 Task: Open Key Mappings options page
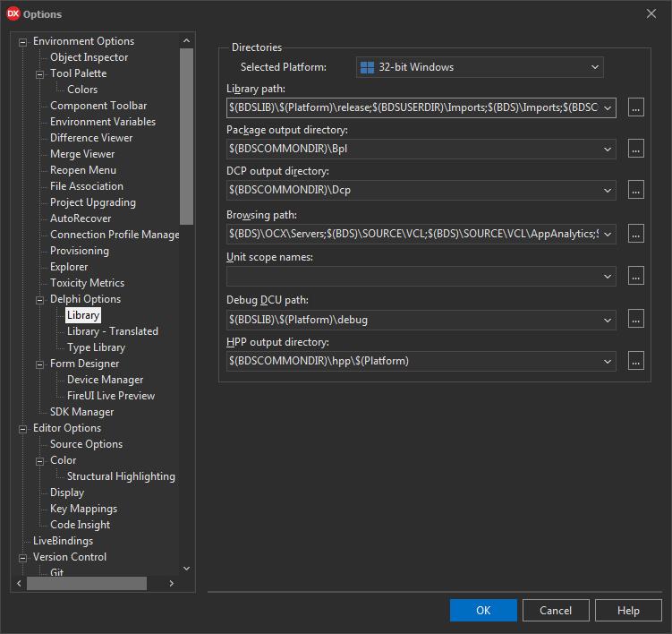click(x=83, y=509)
